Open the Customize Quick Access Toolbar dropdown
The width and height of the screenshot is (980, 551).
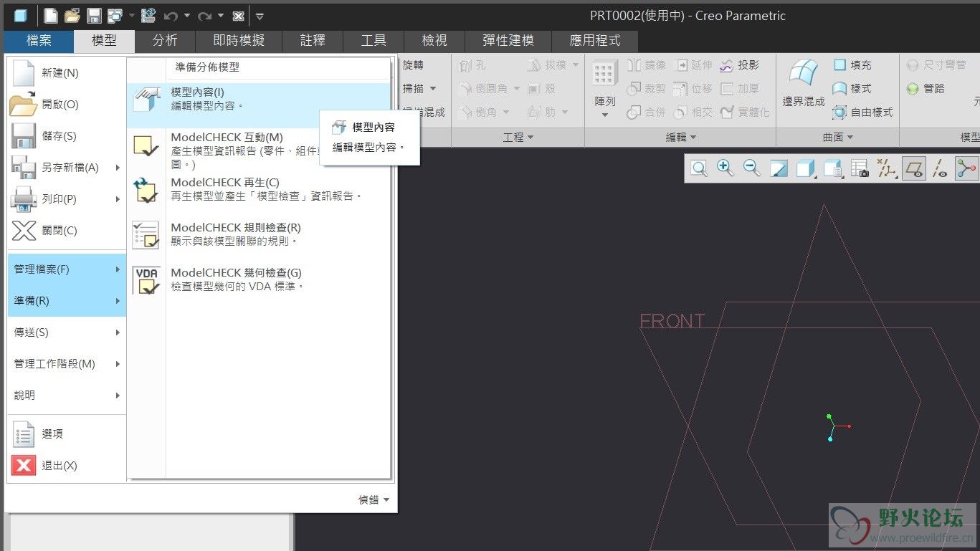[260, 16]
